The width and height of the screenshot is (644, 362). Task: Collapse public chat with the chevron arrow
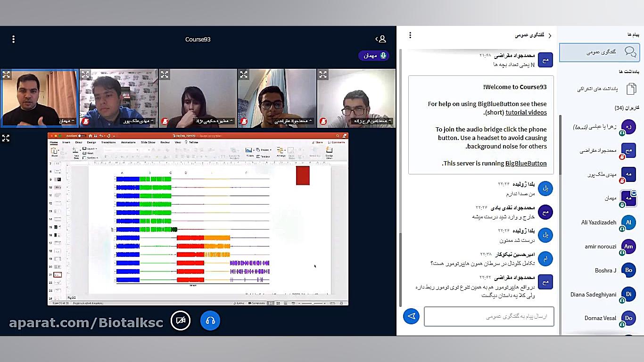coord(550,35)
